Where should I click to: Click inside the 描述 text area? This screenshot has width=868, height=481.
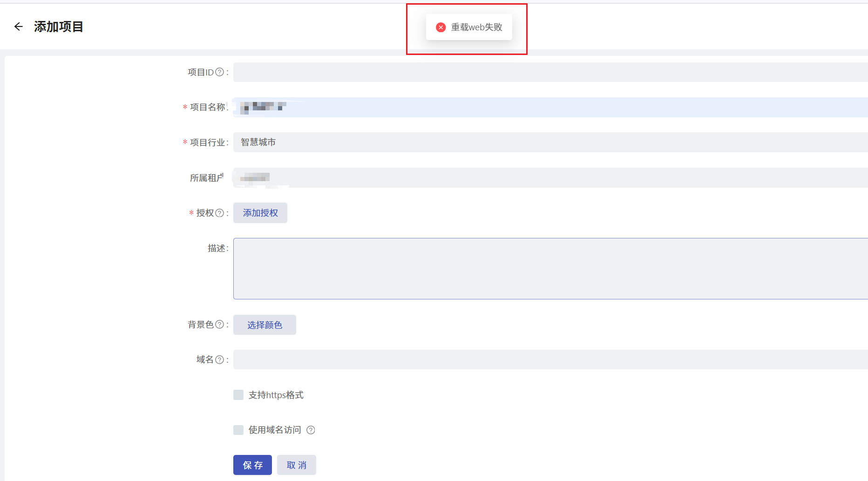[x=550, y=269]
